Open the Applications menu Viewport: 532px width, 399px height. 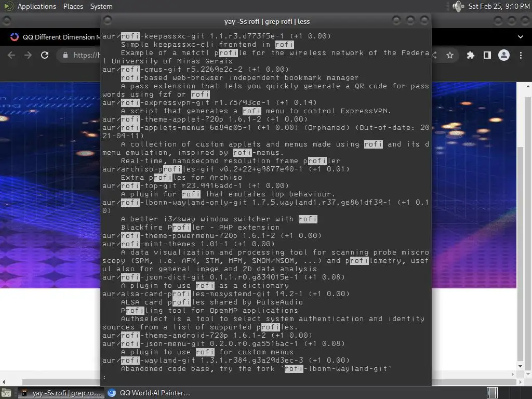(37, 6)
